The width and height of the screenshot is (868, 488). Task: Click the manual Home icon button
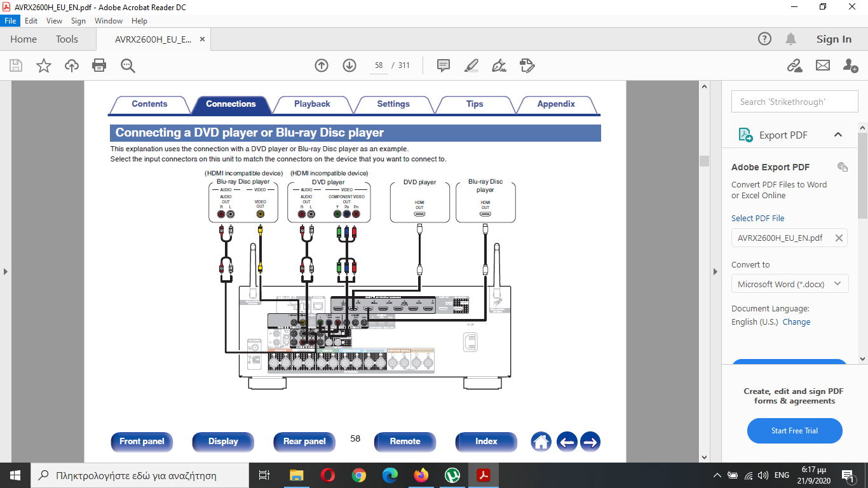541,442
